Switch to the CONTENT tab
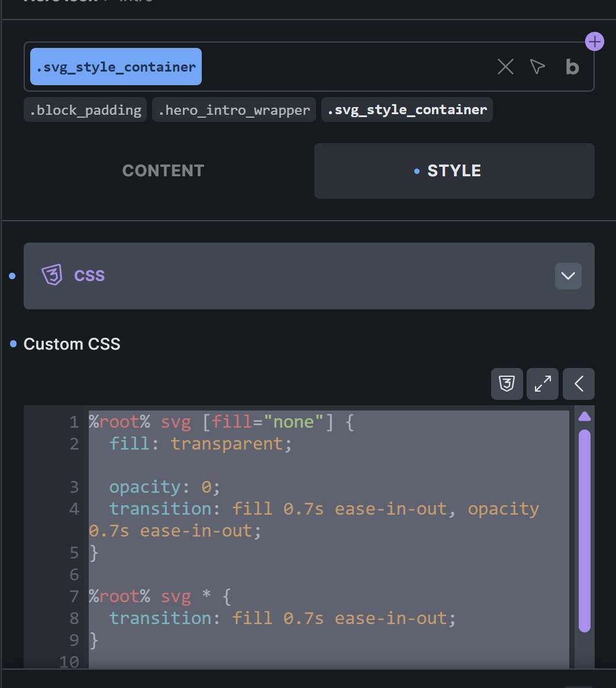Screen dimensions: 616x688 click(163, 171)
